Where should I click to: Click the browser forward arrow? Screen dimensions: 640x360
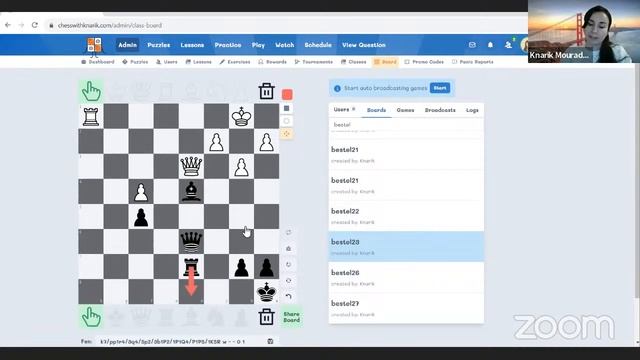[21, 25]
